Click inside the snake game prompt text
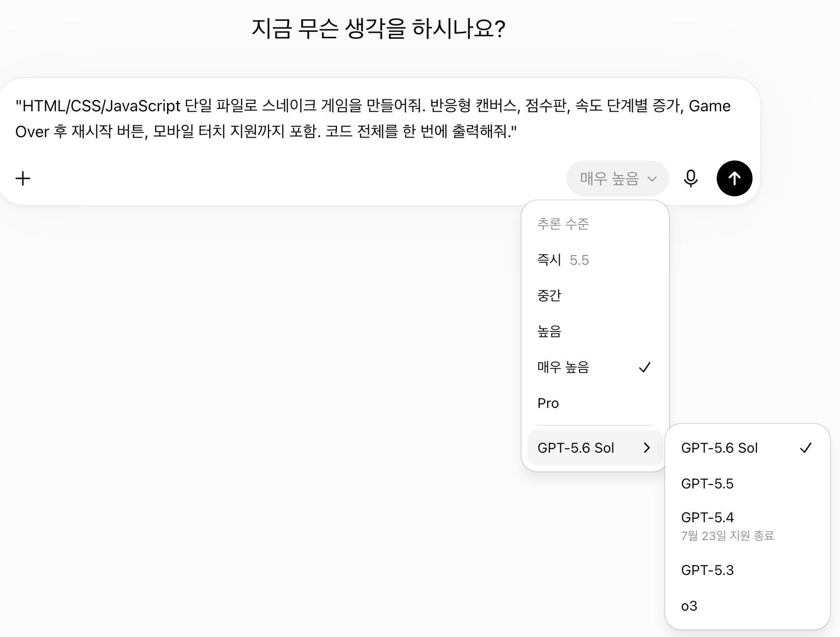The image size is (840, 637). (x=373, y=119)
